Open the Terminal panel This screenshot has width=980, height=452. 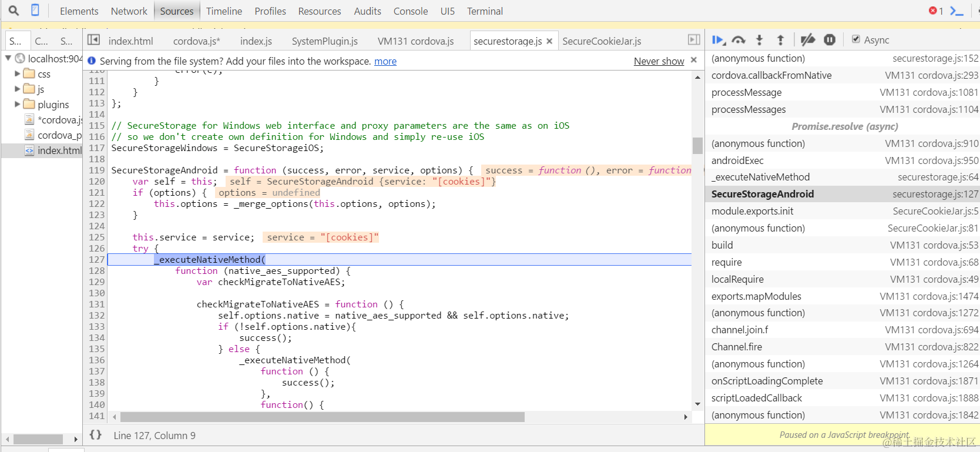(x=485, y=11)
